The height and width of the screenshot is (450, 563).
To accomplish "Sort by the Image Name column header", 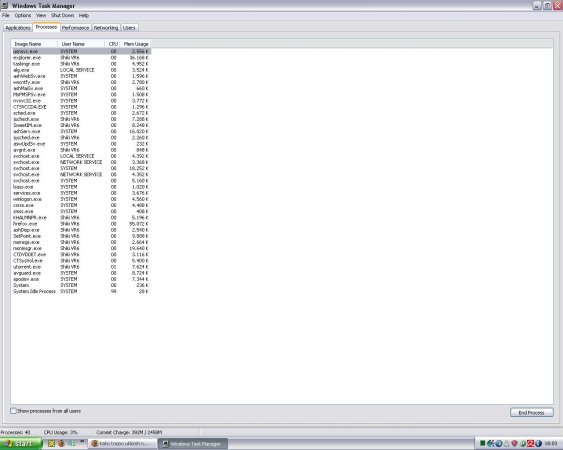I will point(34,44).
